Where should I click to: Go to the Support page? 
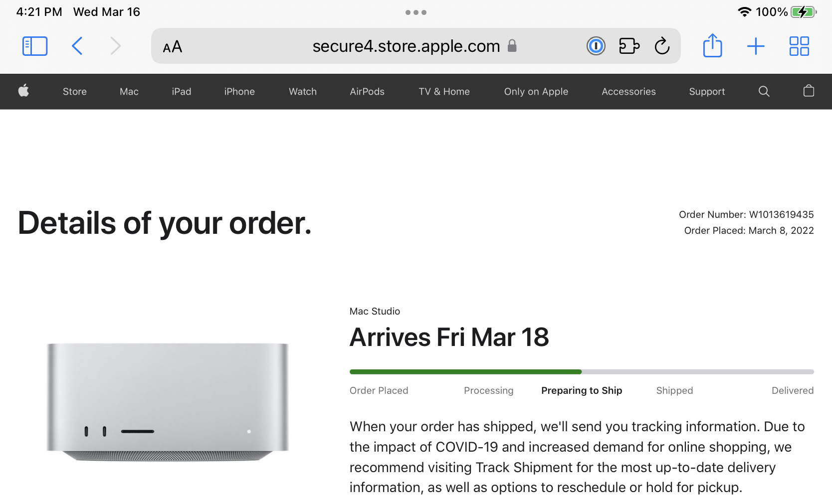coord(707,92)
